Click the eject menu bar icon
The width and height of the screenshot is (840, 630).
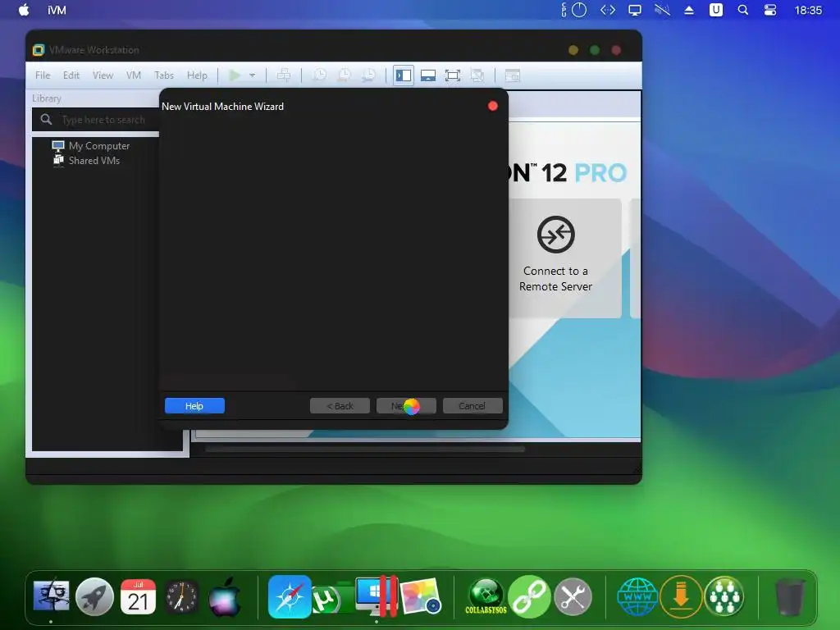tap(689, 10)
